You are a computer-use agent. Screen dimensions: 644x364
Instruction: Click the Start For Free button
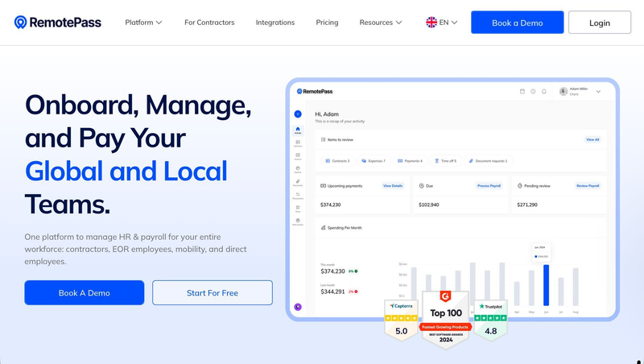213,292
